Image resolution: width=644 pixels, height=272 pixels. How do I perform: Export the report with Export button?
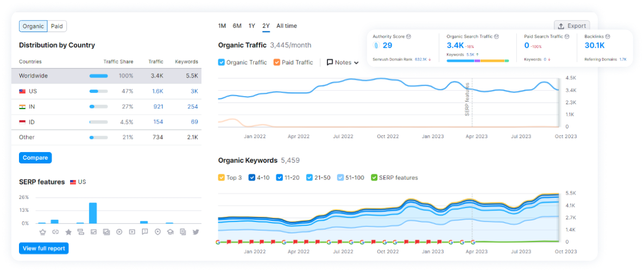coord(572,26)
